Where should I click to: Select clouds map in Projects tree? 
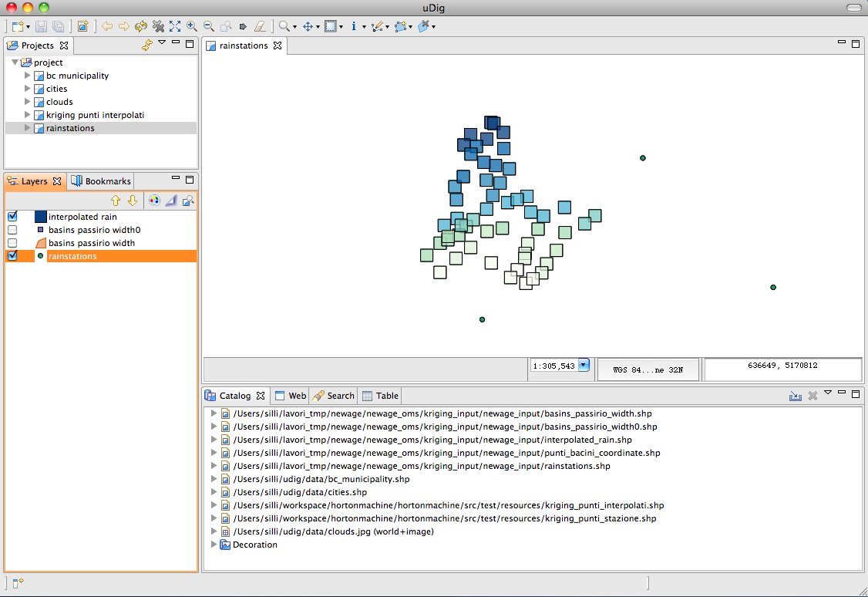click(x=59, y=102)
